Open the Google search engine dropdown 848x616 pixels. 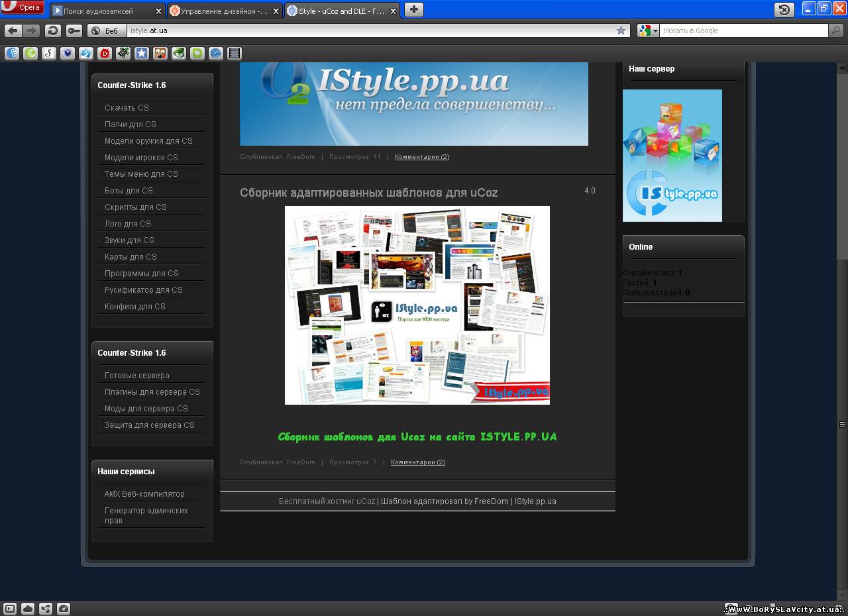coord(649,30)
